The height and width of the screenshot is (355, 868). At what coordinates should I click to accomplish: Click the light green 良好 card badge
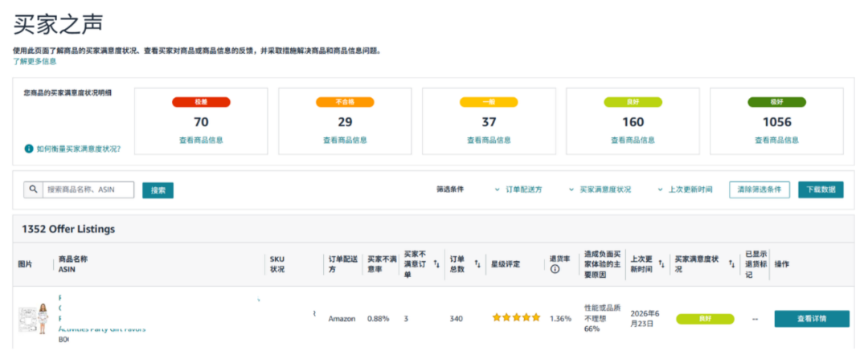[633, 102]
